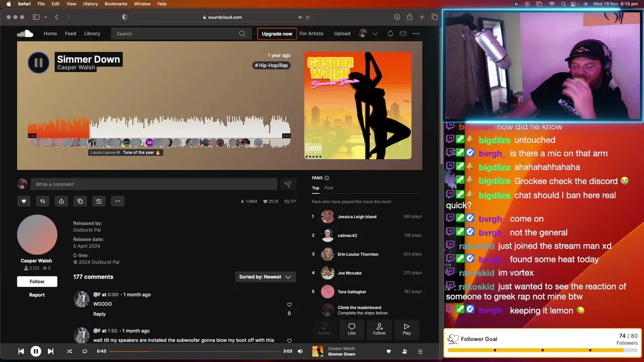Click leaderboard Like step

click(352, 329)
